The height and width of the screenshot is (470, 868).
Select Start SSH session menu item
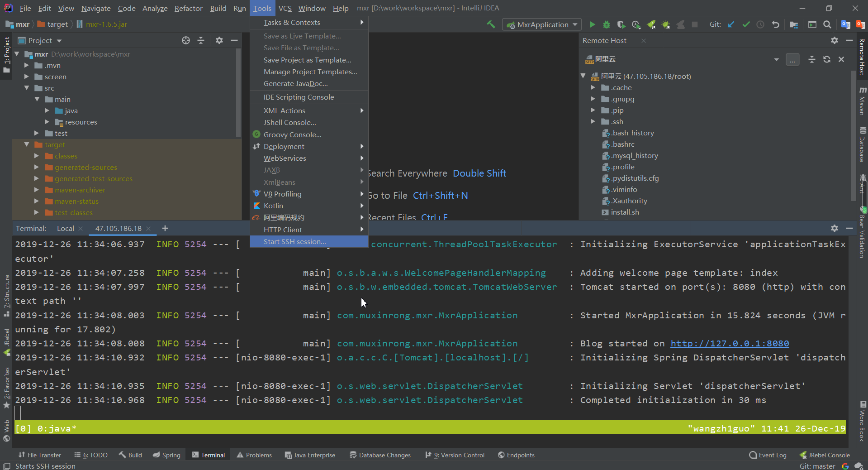309,241
